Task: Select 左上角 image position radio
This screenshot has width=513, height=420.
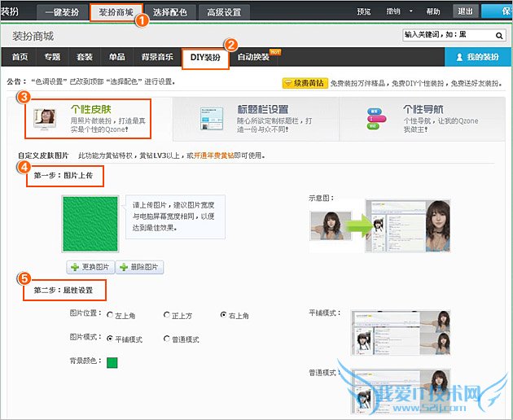Action: pyautogui.click(x=109, y=315)
